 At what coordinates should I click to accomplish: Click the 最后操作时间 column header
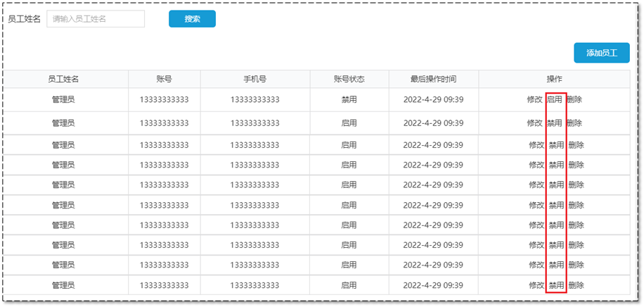[433, 79]
